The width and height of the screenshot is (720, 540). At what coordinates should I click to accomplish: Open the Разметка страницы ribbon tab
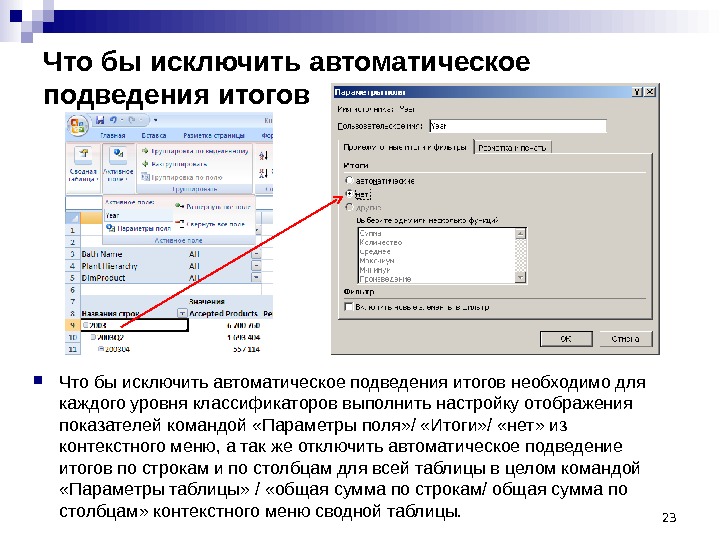pyautogui.click(x=214, y=135)
